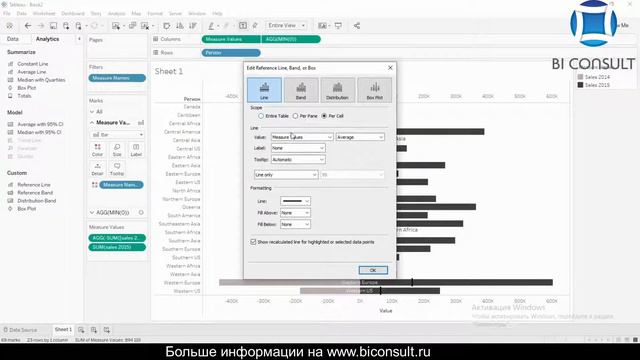Click the Duplicate sheet icon
The image size is (640, 360).
(x=133, y=26)
